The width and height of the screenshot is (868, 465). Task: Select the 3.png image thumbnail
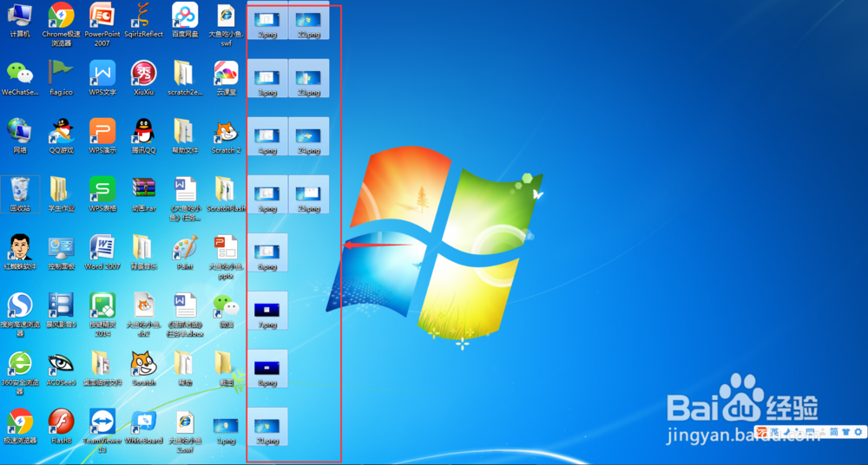click(267, 78)
